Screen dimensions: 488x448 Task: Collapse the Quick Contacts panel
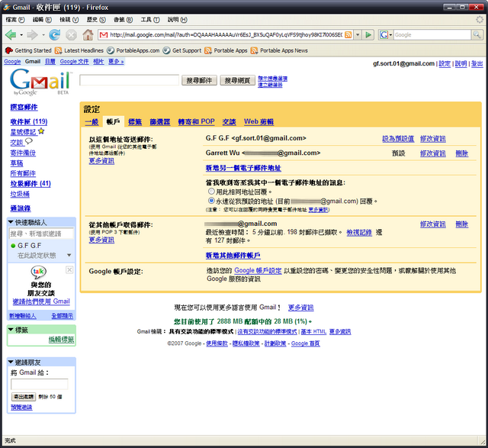[x=11, y=222]
